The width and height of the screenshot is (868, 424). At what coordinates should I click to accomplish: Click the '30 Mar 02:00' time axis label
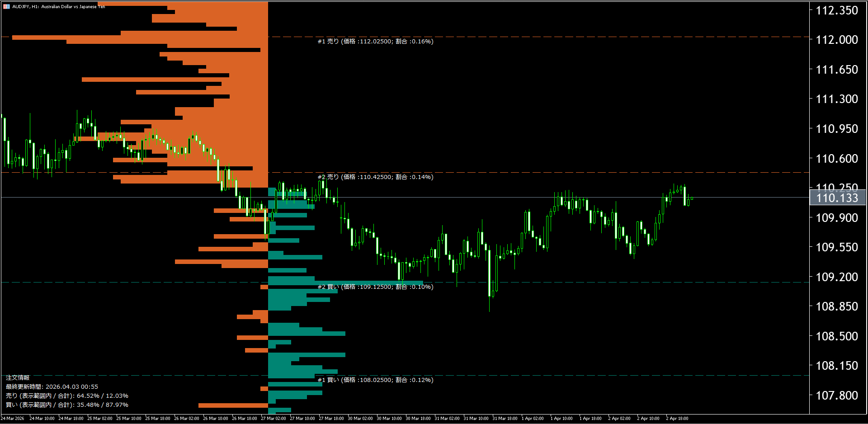pyautogui.click(x=360, y=419)
